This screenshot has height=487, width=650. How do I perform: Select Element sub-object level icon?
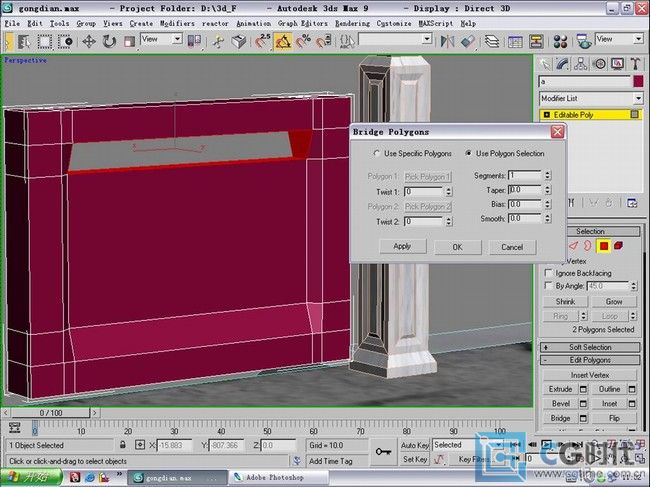618,246
